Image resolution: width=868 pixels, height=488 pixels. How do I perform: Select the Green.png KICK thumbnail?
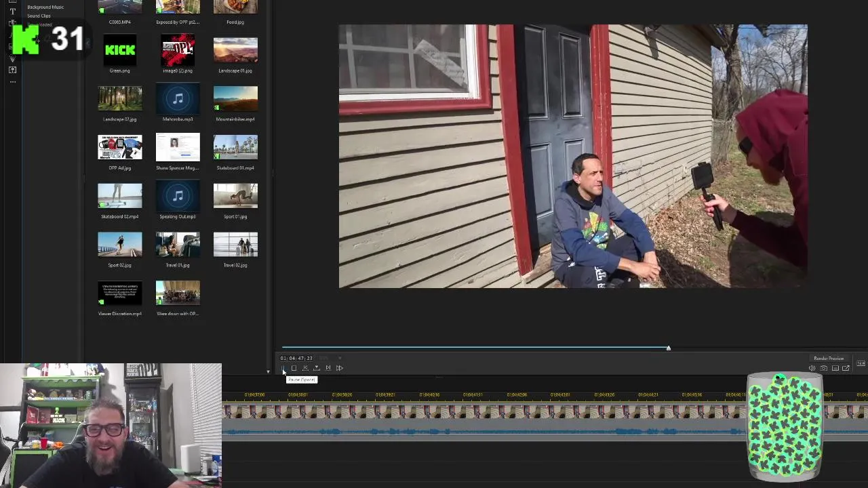[x=120, y=50]
